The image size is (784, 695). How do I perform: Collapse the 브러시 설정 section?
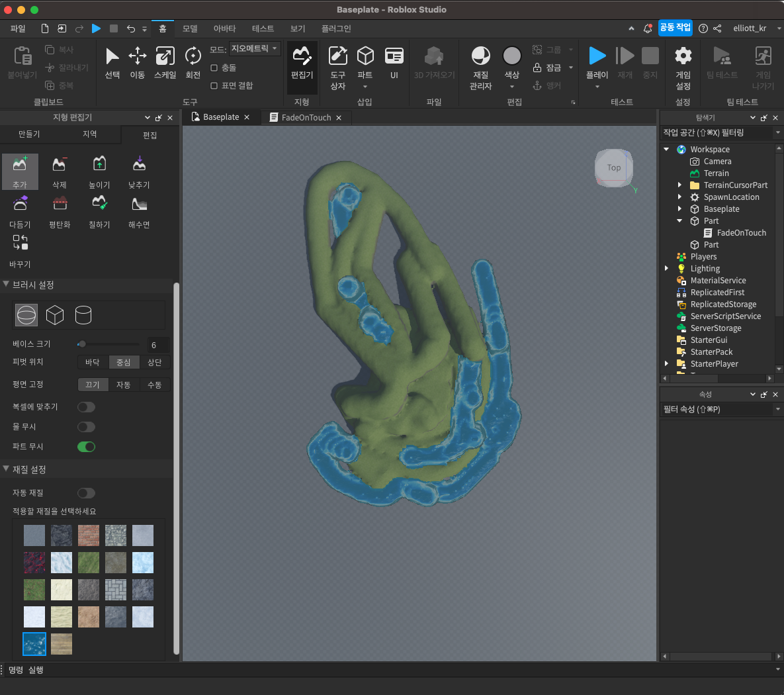point(6,284)
